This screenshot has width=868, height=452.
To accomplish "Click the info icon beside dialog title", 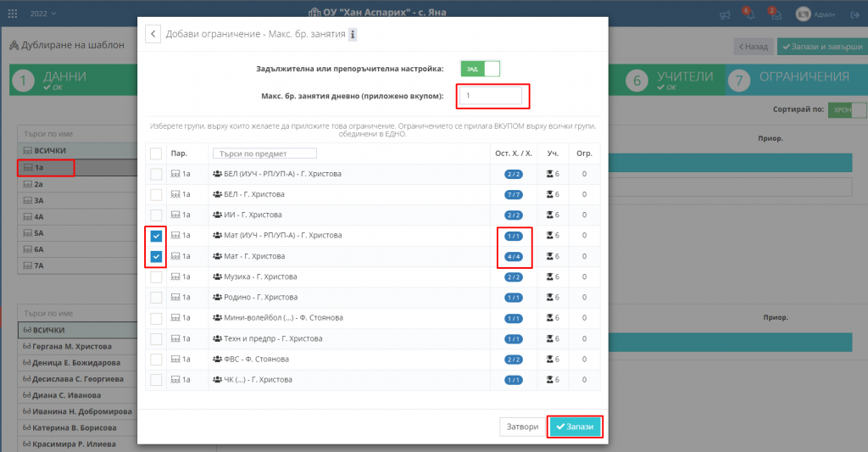I will click(x=353, y=35).
